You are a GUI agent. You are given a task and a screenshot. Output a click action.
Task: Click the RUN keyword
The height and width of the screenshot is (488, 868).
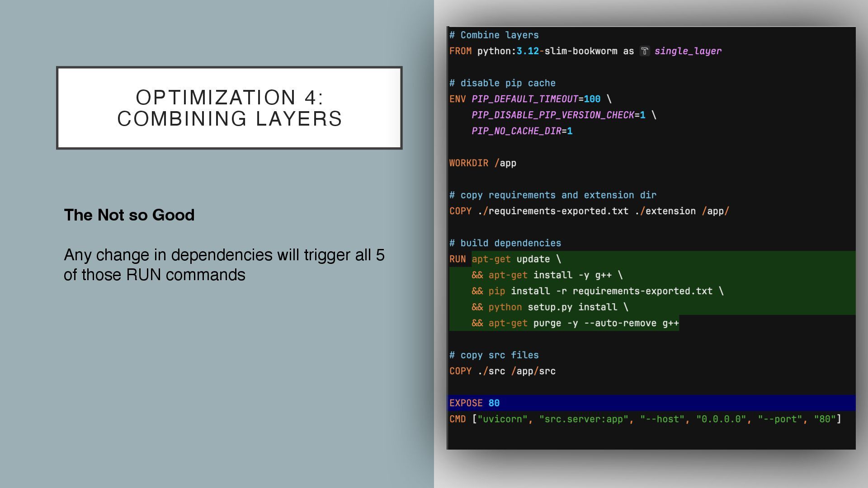[458, 259]
